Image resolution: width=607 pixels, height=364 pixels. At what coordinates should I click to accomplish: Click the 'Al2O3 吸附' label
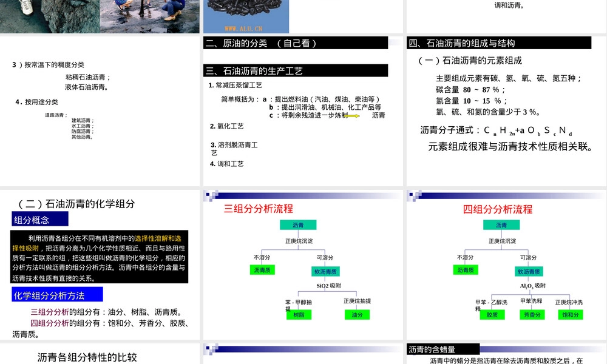pyautogui.click(x=533, y=286)
